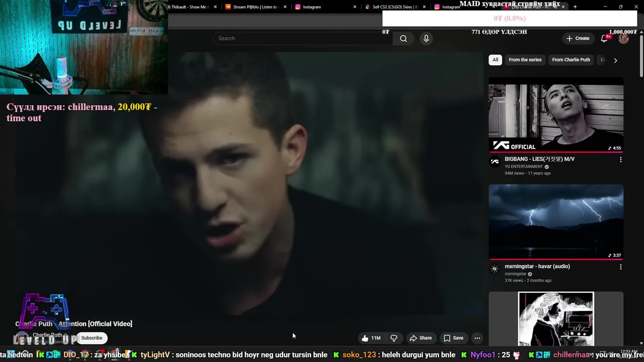
Task: Save the video to a playlist
Action: pos(453,338)
